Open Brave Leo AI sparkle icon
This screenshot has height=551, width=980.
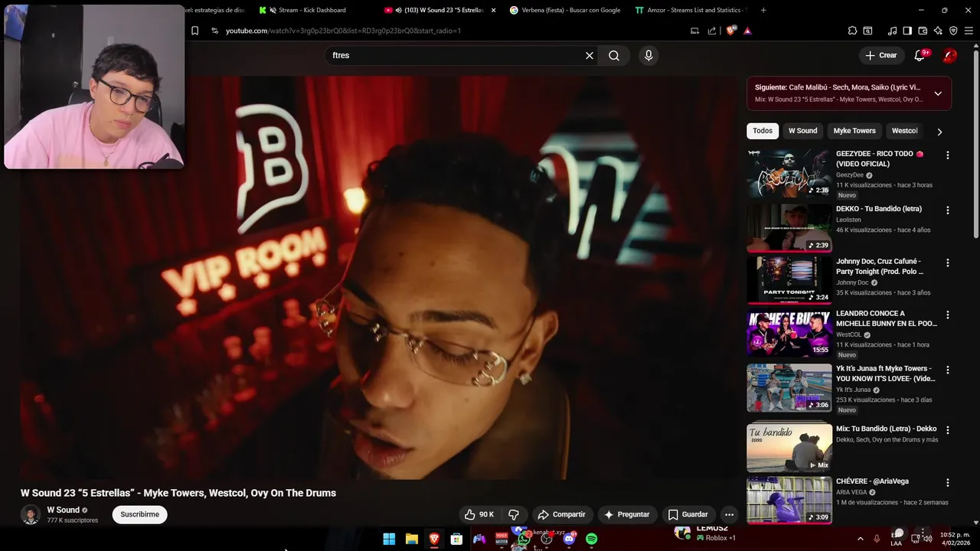tap(938, 31)
